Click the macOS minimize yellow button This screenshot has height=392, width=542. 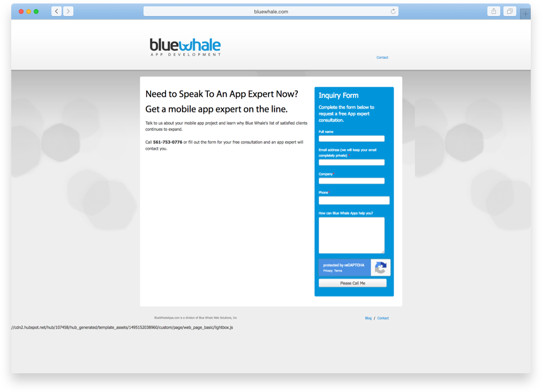29,11
